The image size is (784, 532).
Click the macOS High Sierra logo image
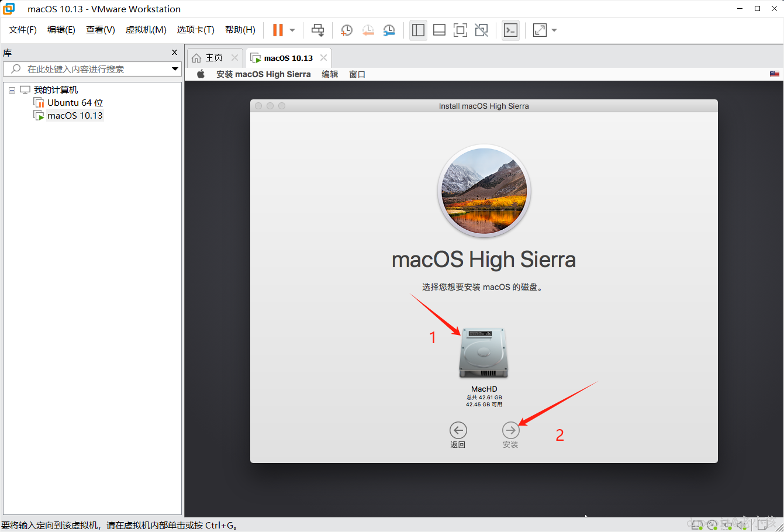pos(484,191)
